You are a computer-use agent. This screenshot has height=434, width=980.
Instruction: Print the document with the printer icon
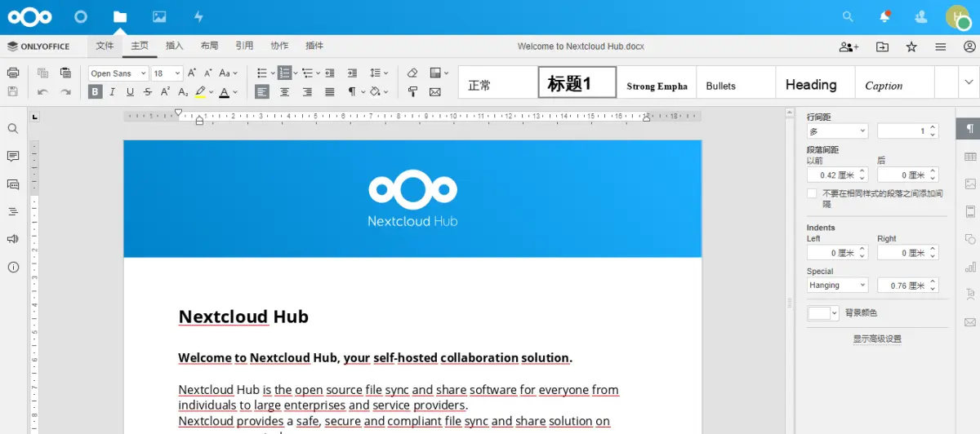(13, 73)
